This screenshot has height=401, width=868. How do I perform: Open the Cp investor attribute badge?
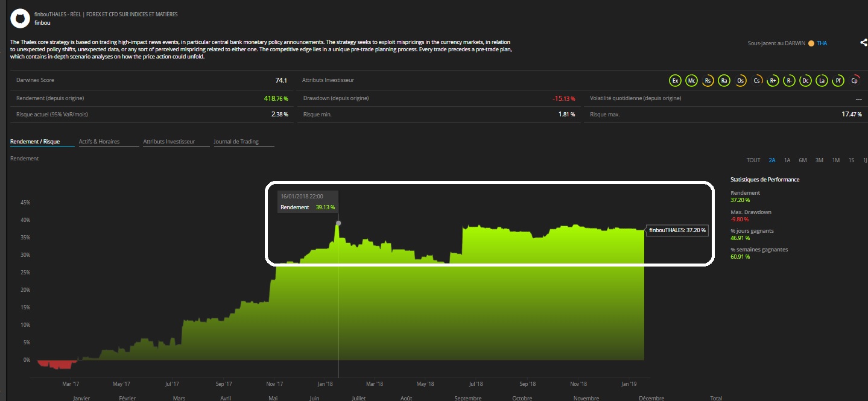[x=854, y=81]
